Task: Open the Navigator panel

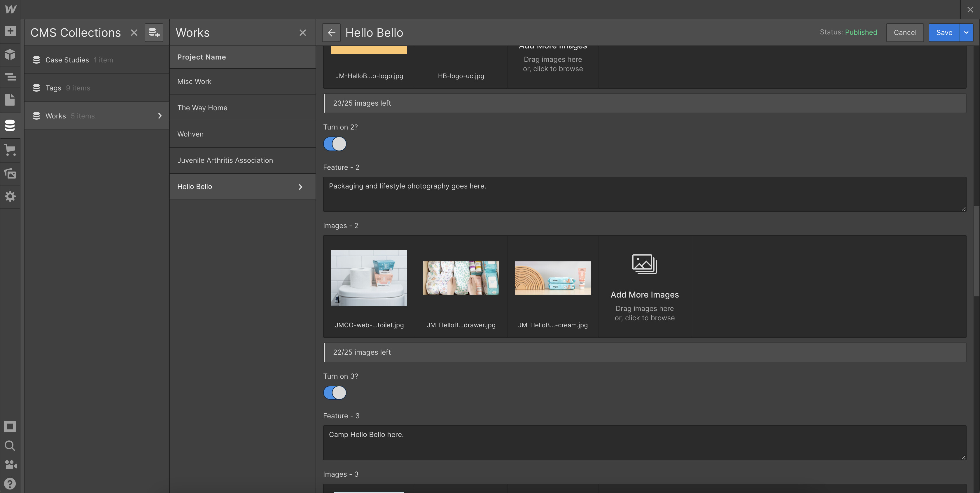Action: [x=10, y=77]
